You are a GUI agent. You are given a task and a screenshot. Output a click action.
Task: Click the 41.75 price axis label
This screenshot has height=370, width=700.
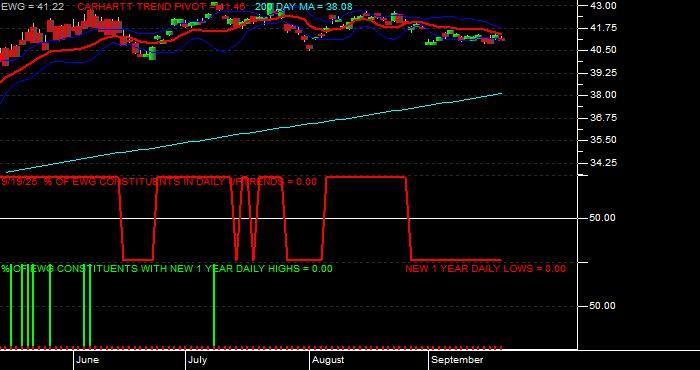(604, 28)
